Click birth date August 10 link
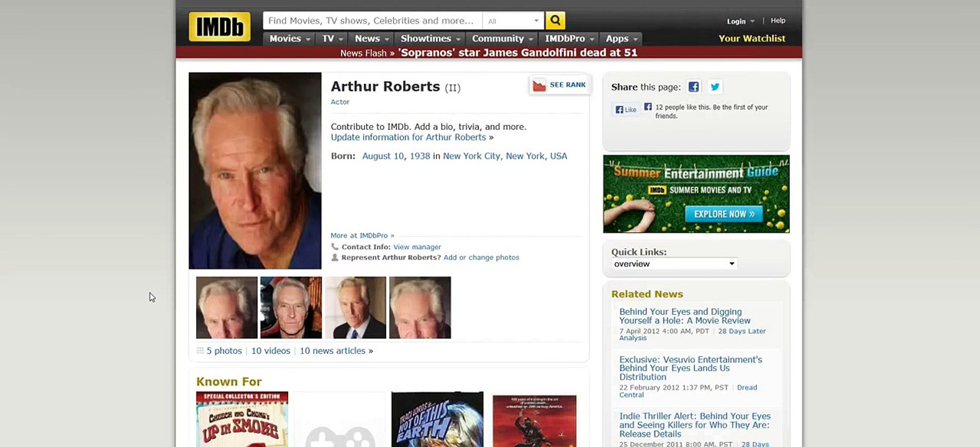Viewport: 980px width, 447px height. 383,156
